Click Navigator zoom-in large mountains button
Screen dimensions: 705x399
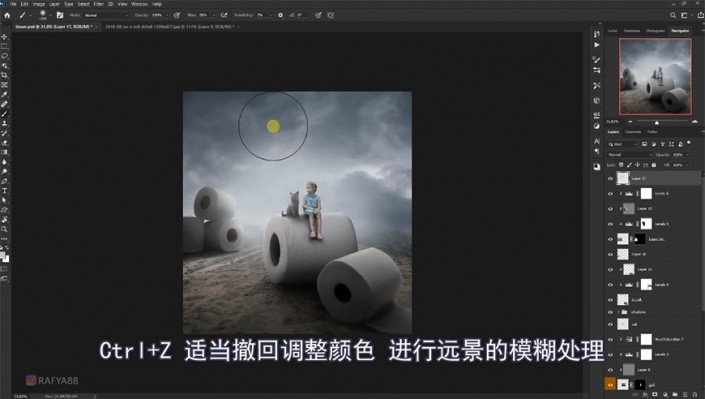tap(695, 122)
